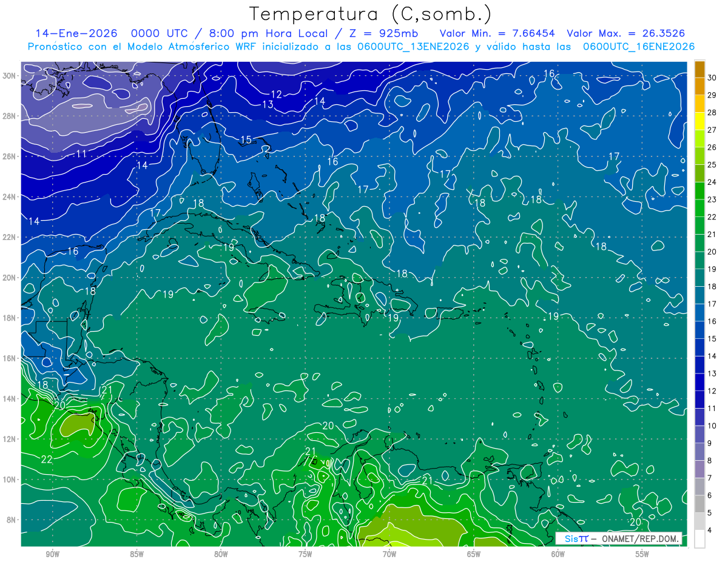
Task: Select 'Valor Min. = 7.66454' readout
Action: coord(497,33)
